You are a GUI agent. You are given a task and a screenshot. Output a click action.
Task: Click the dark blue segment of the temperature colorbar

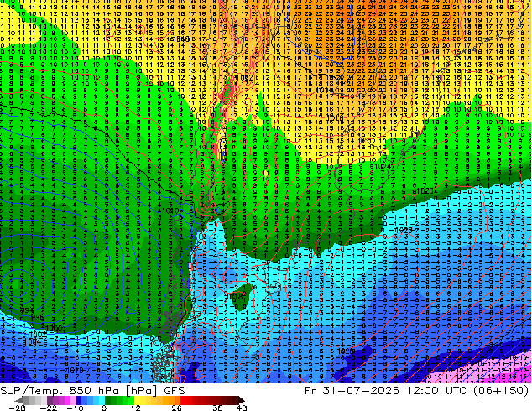79,400
